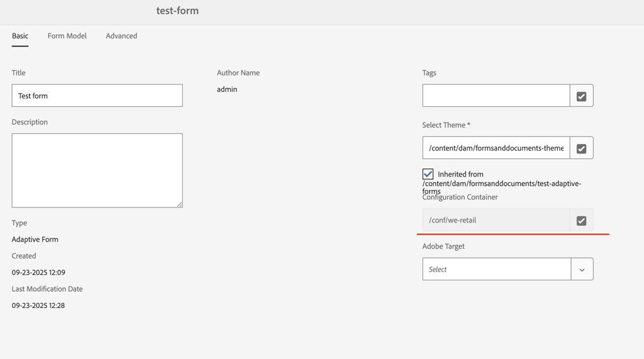Viewport: 644px width, 359px height.
Task: Open the Adobe Target Select field
Action: tap(496, 270)
